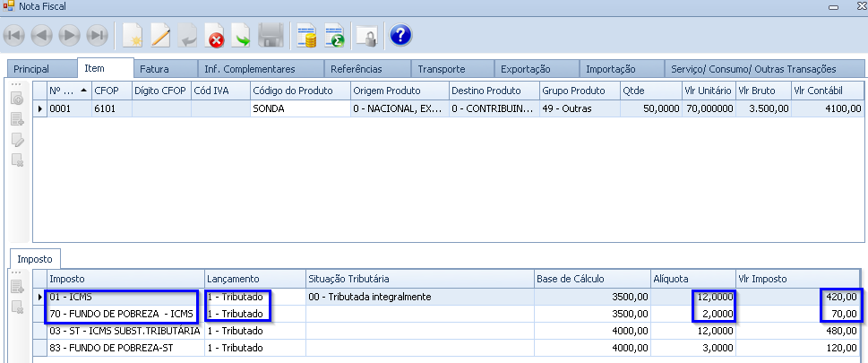Viewport: 868px width, 363px height.
Task: Click the new document toolbar icon
Action: tap(133, 36)
